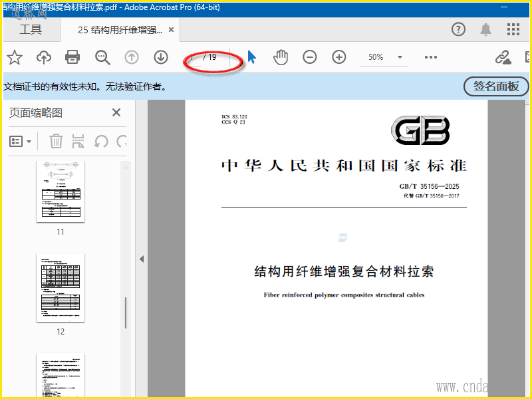Close the document tab
This screenshot has height=399, width=532.
(x=172, y=30)
